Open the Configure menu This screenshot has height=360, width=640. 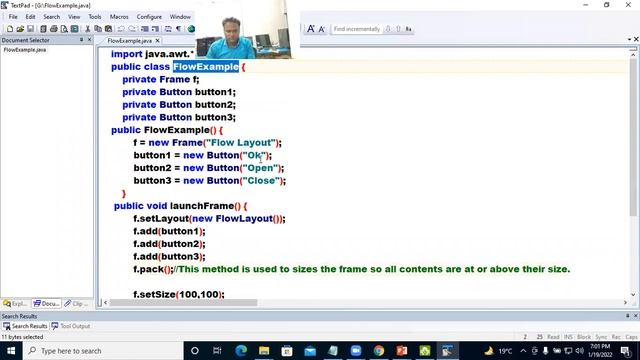pyautogui.click(x=149, y=17)
